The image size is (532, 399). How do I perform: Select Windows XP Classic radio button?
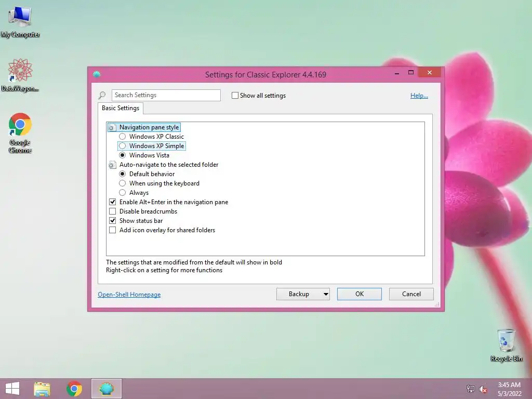click(123, 137)
